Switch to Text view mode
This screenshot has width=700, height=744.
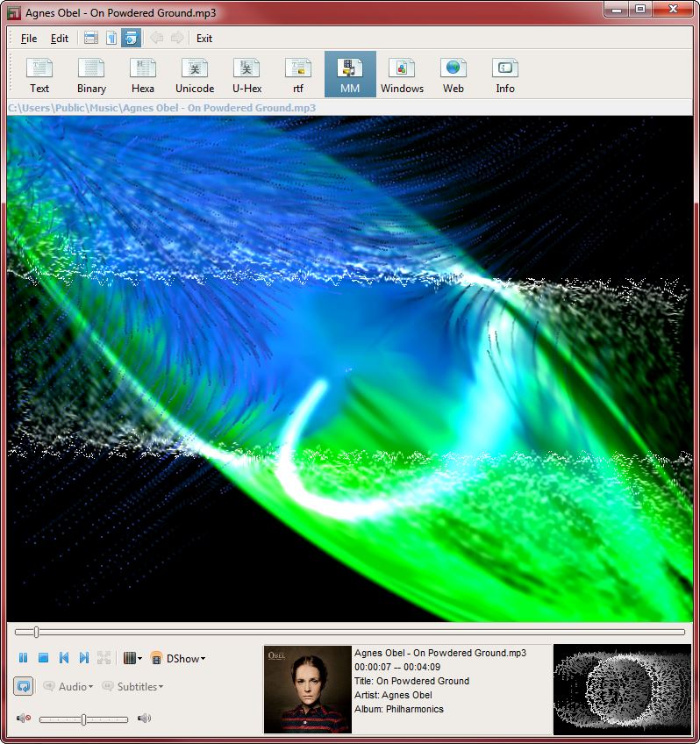(x=39, y=75)
